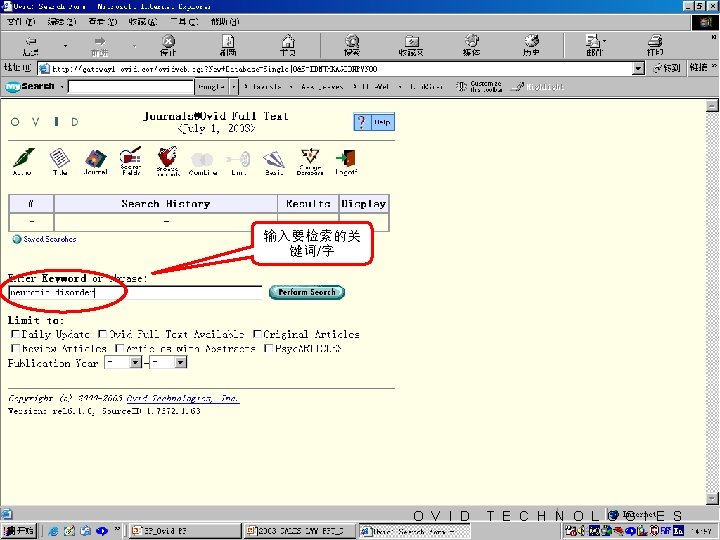This screenshot has width=720, height=540.
Task: Open the Journal search tool icon
Action: click(96, 162)
